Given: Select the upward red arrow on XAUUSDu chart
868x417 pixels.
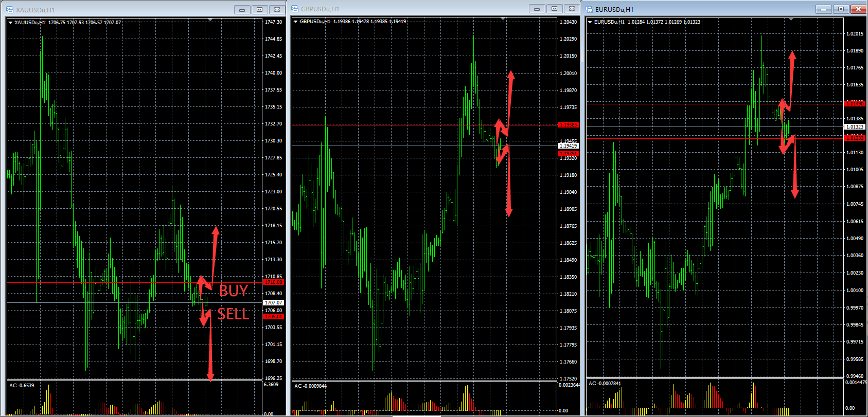Looking at the screenshot, I should 215,252.
